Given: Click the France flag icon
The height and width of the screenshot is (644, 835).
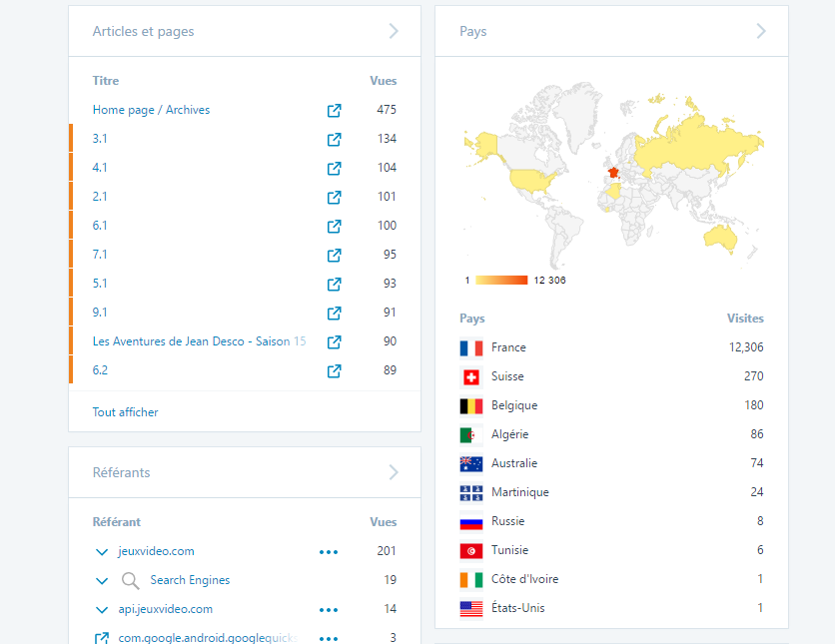Looking at the screenshot, I should (471, 348).
